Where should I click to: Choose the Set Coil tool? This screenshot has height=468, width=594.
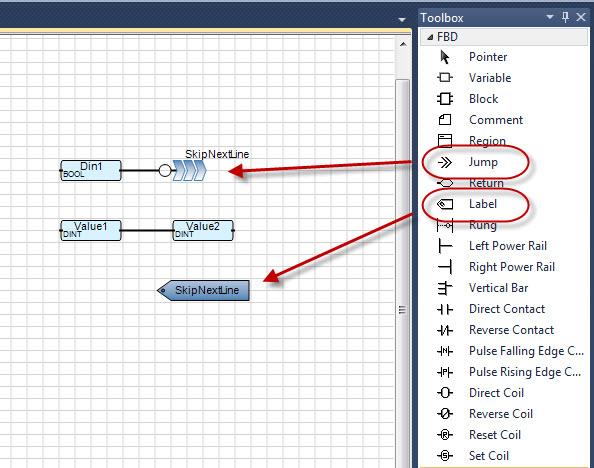point(489,456)
